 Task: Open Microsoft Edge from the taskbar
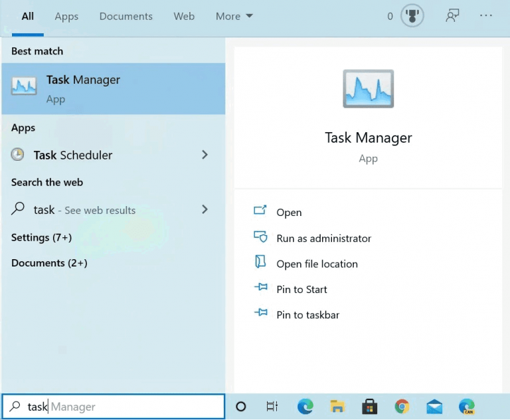pyautogui.click(x=305, y=406)
